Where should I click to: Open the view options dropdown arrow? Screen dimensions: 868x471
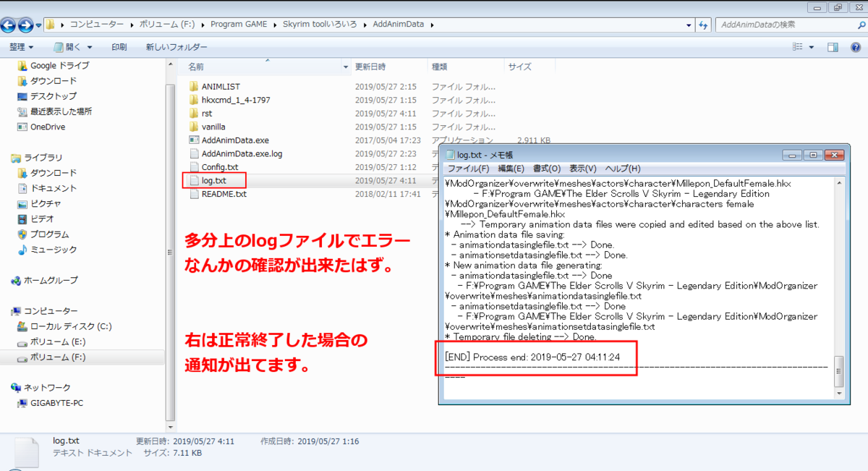811,47
